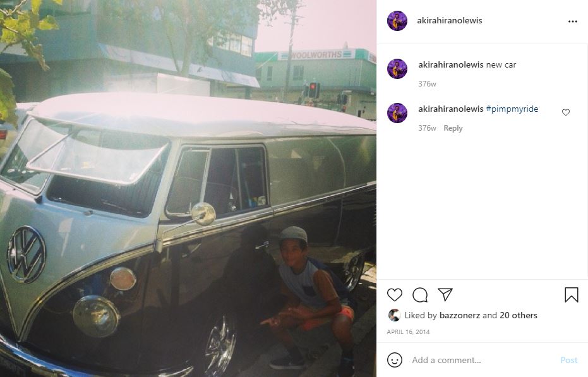Open the three-dots more options menu
Viewport: 588px width, 377px height.
pos(573,21)
